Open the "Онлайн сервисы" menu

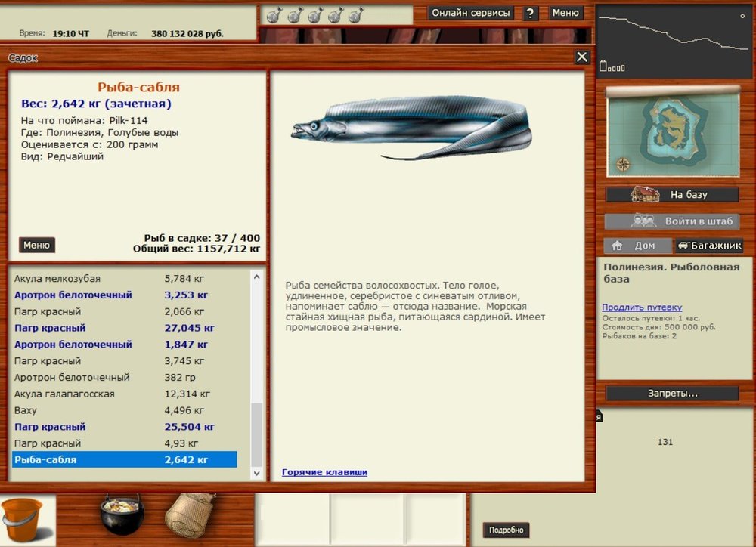[471, 13]
